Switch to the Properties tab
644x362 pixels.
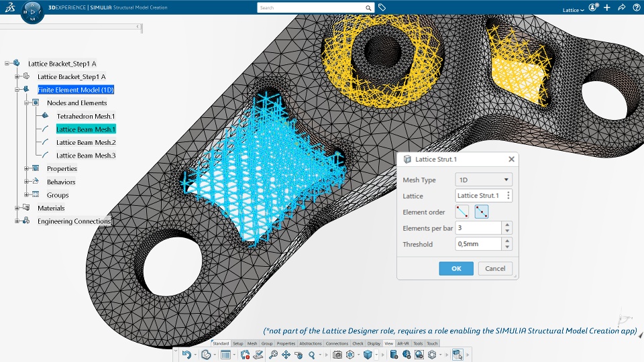pos(286,343)
